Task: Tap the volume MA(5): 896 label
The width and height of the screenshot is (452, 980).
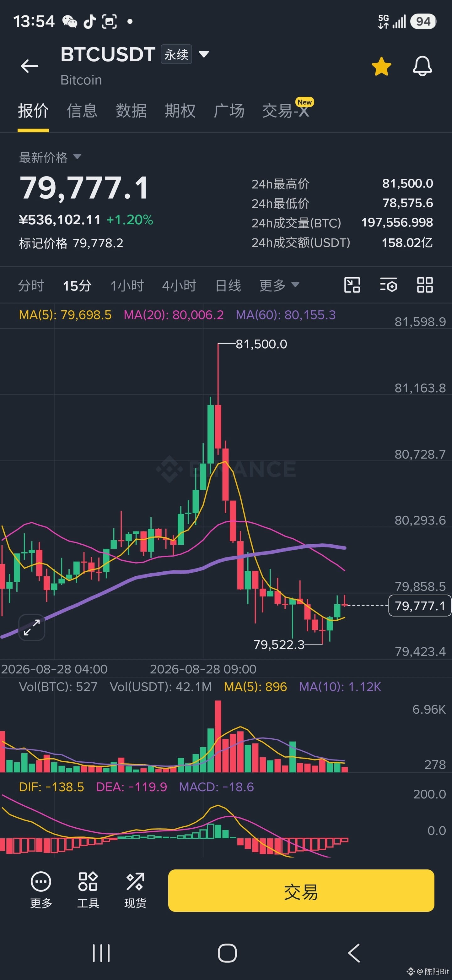Action: (x=255, y=687)
